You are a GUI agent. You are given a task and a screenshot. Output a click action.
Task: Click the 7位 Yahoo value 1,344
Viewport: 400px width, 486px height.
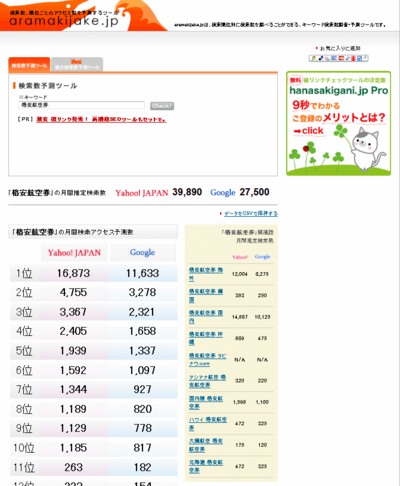click(73, 389)
